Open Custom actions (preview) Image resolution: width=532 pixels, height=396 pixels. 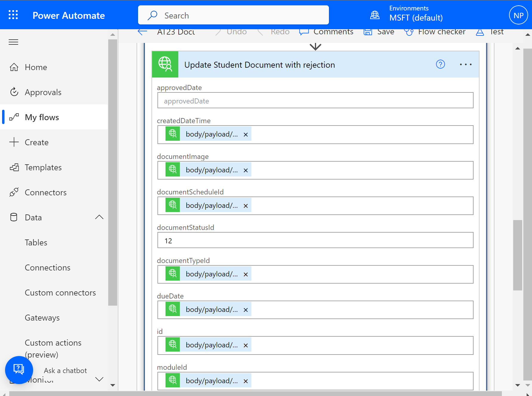(x=53, y=348)
